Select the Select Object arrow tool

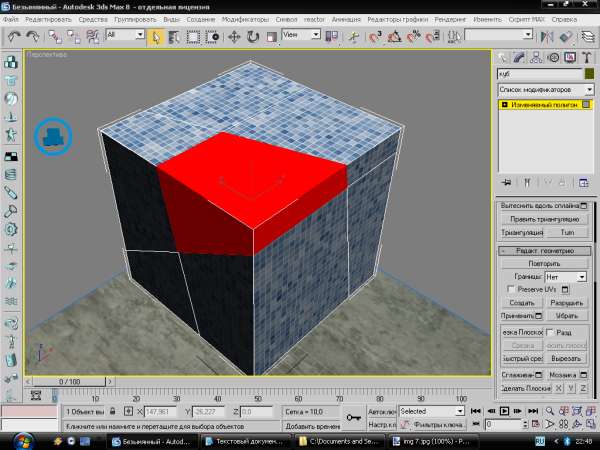157,36
